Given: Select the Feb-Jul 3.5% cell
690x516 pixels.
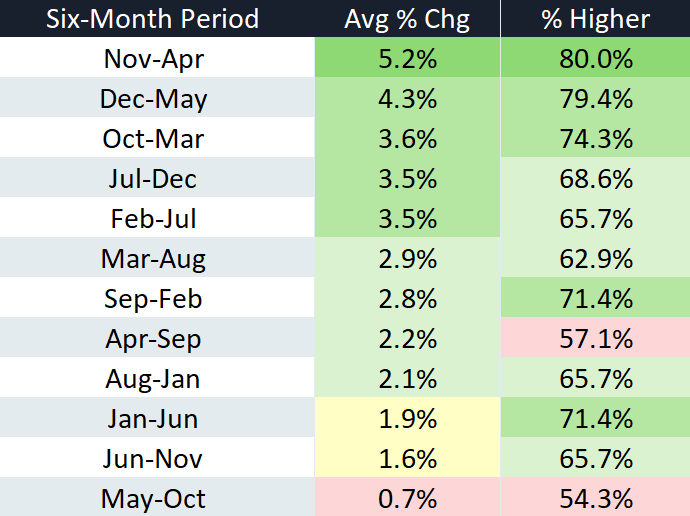Looking at the screenshot, I should [x=407, y=217].
